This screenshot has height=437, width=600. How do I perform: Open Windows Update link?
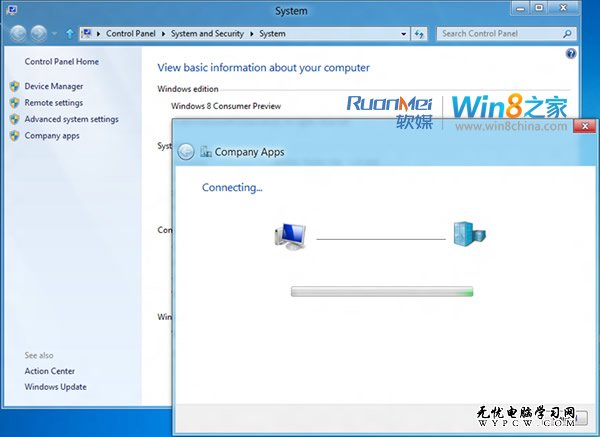click(x=55, y=387)
